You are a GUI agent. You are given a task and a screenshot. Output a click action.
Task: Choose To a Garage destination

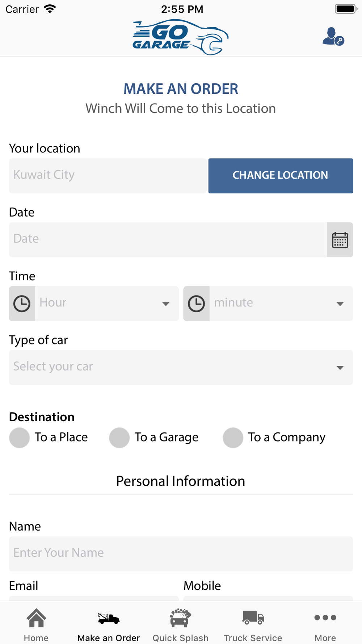[x=119, y=438]
